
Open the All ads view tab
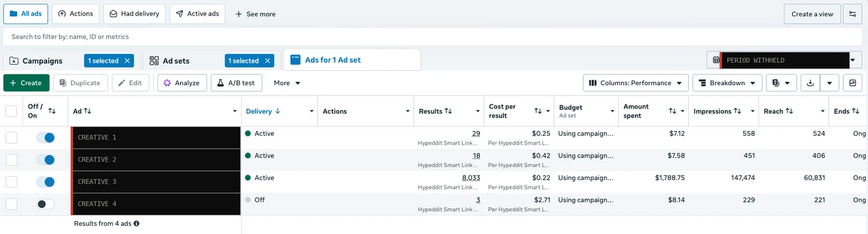25,14
